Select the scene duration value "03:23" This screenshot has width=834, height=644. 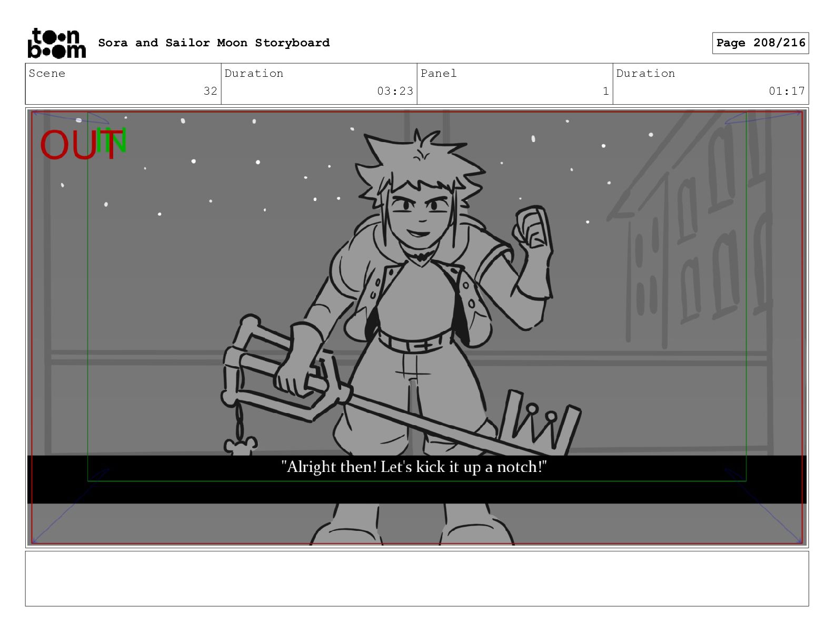395,91
